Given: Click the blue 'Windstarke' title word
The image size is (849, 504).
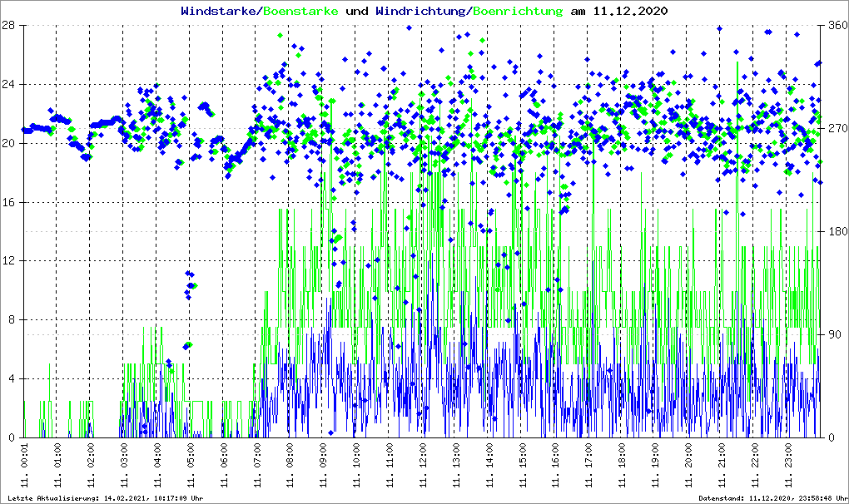Looking at the screenshot, I should coord(220,12).
